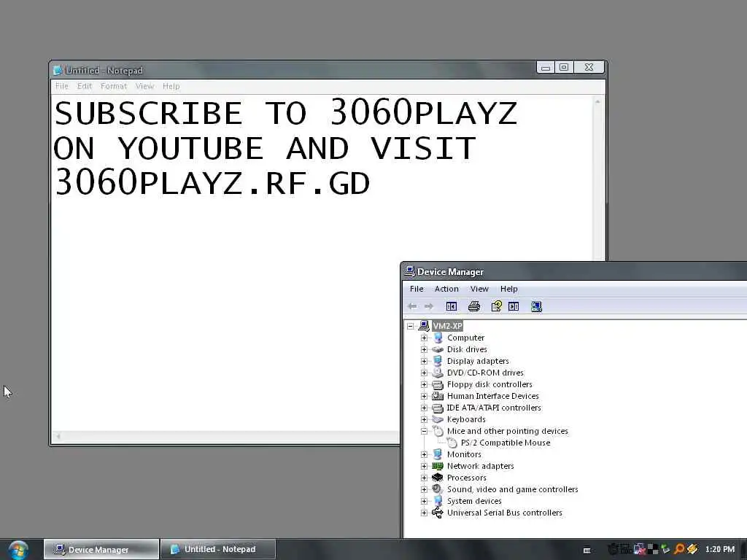Viewport: 747px width, 560px height.
Task: Select Sound, video and game controllers label
Action: pyautogui.click(x=512, y=489)
